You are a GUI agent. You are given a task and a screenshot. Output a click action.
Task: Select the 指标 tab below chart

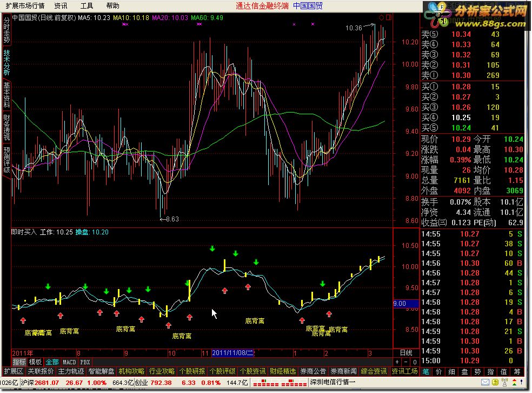[x=19, y=362]
